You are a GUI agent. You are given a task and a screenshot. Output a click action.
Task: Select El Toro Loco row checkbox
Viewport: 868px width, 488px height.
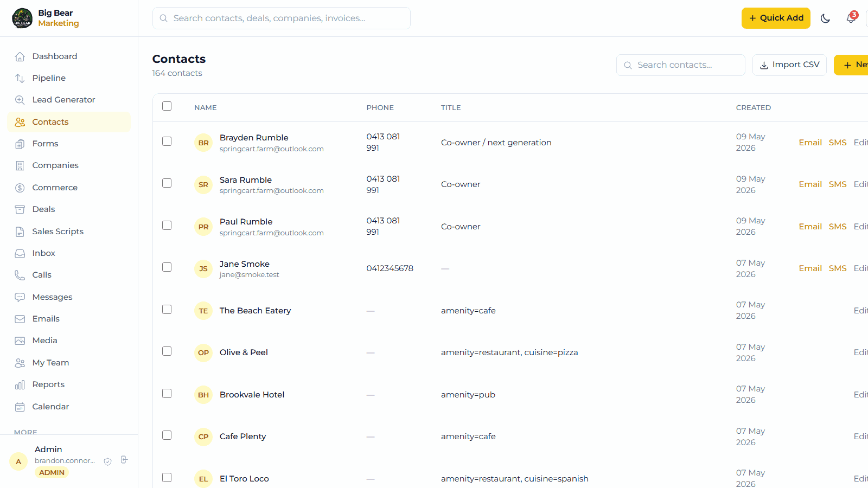(167, 477)
